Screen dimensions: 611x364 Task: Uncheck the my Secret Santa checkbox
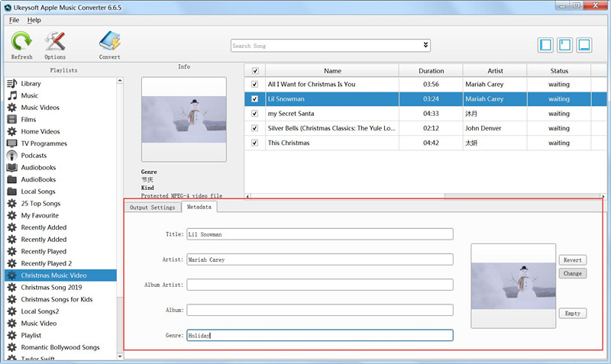(x=255, y=114)
